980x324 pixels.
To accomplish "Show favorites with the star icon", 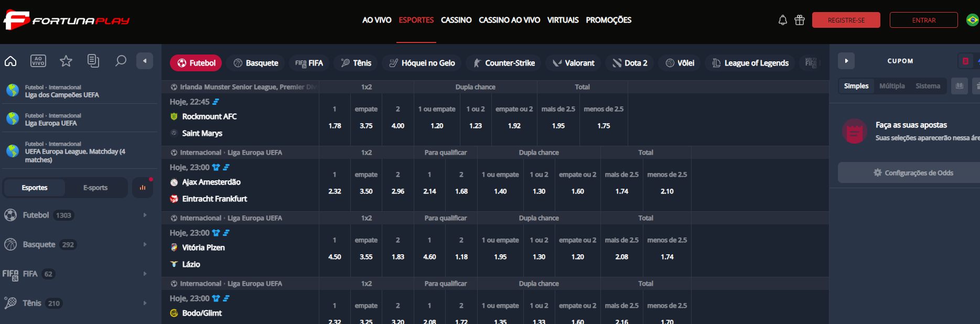I will (x=66, y=61).
